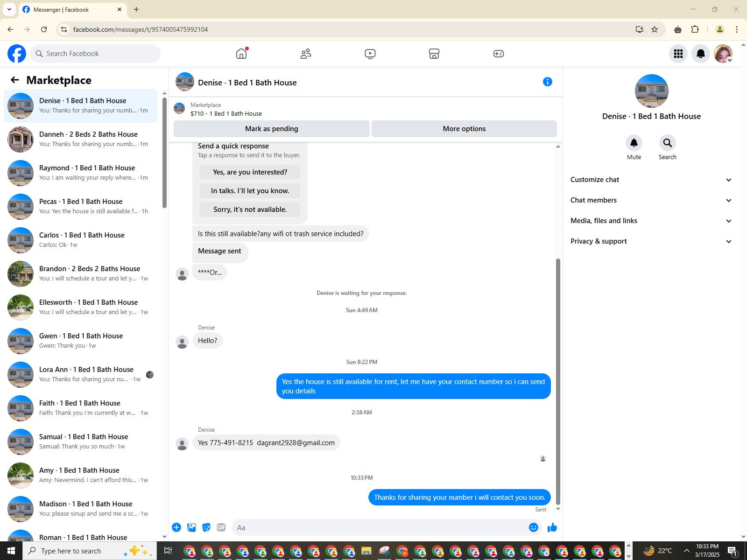Open Samual 1 Bed 1 Bath House chat
Image resolution: width=747 pixels, height=560 pixels.
(80, 442)
